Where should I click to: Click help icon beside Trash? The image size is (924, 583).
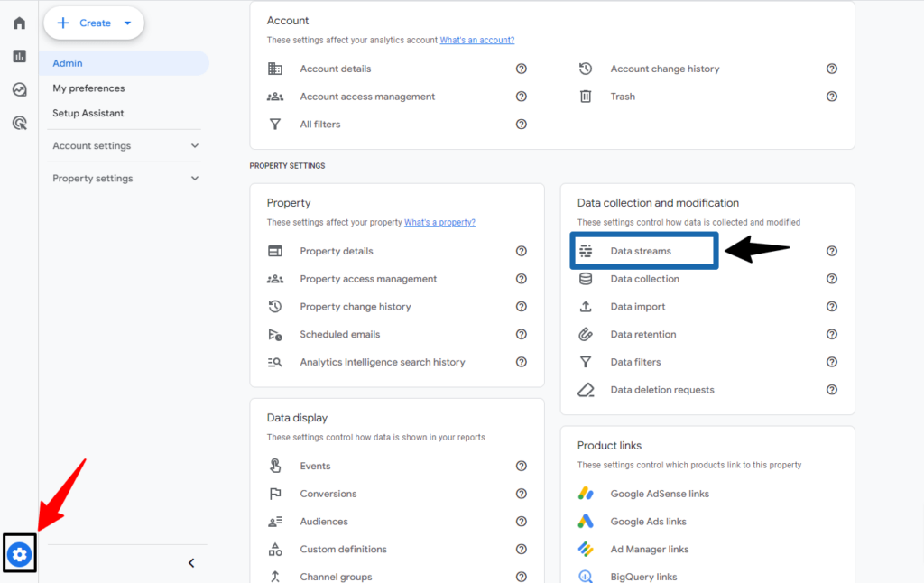[832, 97]
